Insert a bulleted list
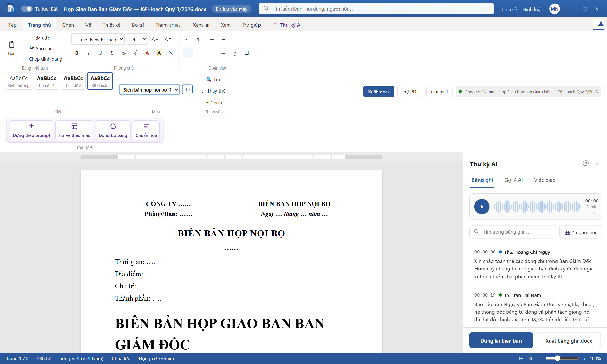Viewport: 607px width, 364px height. click(x=188, y=40)
